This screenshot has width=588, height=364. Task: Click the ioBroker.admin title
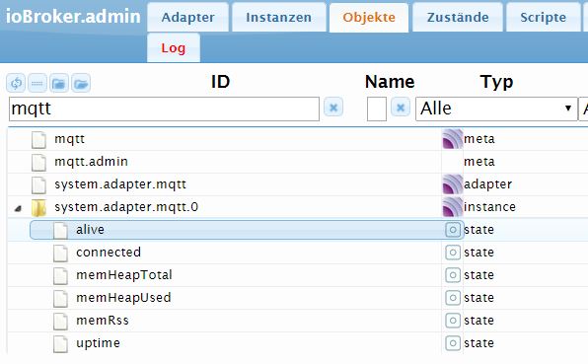73,17
